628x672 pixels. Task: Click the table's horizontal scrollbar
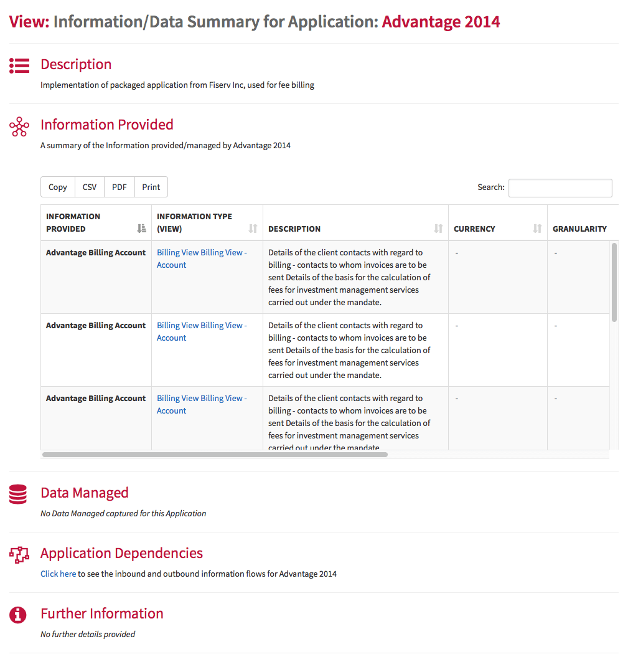215,455
